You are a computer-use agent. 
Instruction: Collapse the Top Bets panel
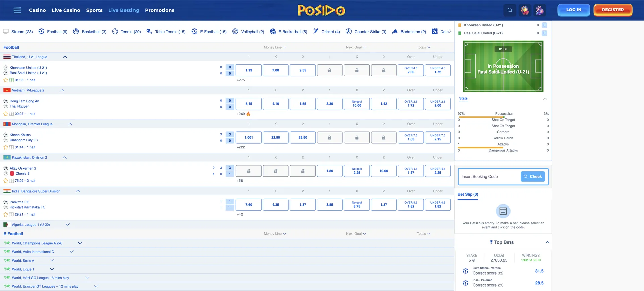coord(547,242)
